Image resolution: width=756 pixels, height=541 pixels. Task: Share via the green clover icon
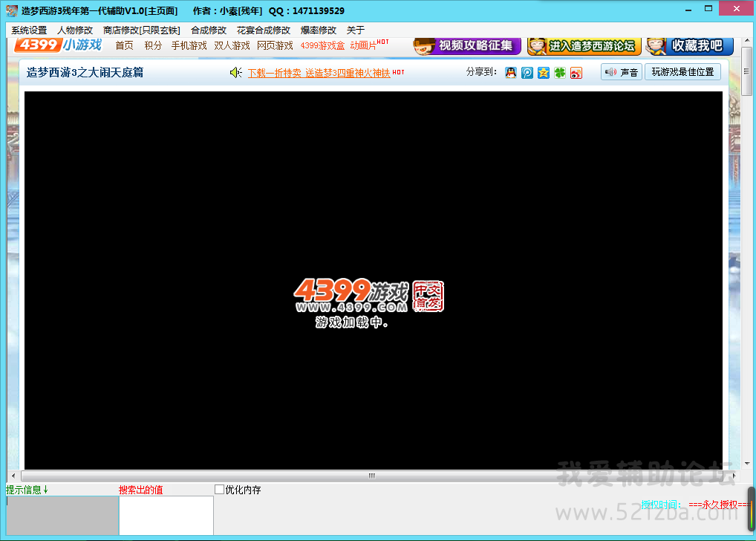[560, 72]
